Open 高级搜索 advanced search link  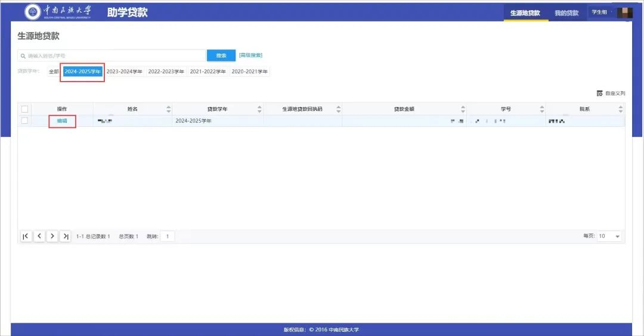coord(250,55)
